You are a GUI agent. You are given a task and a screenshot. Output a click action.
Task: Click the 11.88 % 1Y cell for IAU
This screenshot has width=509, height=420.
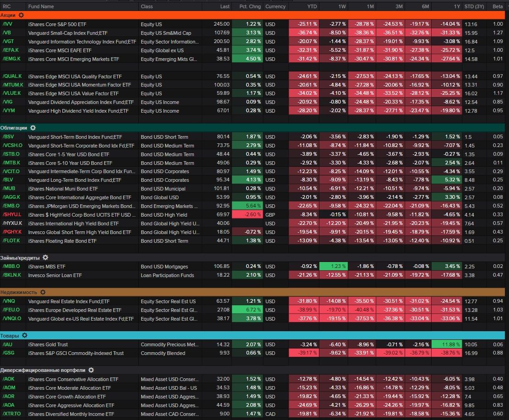pos(447,344)
